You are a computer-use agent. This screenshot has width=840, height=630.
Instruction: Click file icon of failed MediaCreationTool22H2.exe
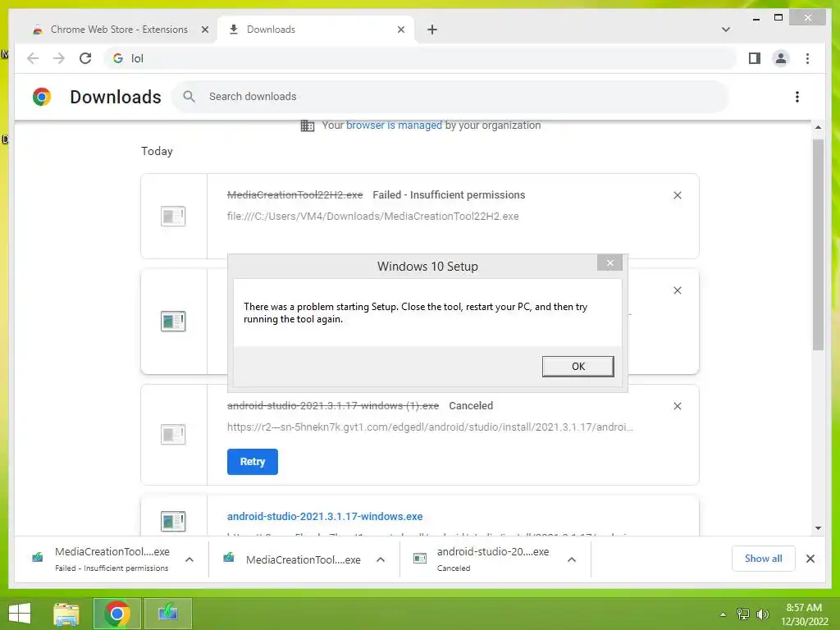[173, 217]
